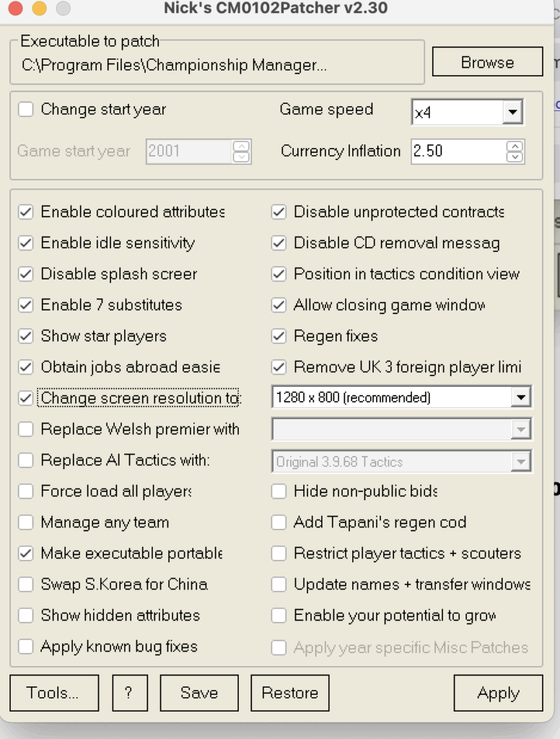Open the Tools... menu button
Image resolution: width=560 pixels, height=739 pixels.
click(x=54, y=693)
